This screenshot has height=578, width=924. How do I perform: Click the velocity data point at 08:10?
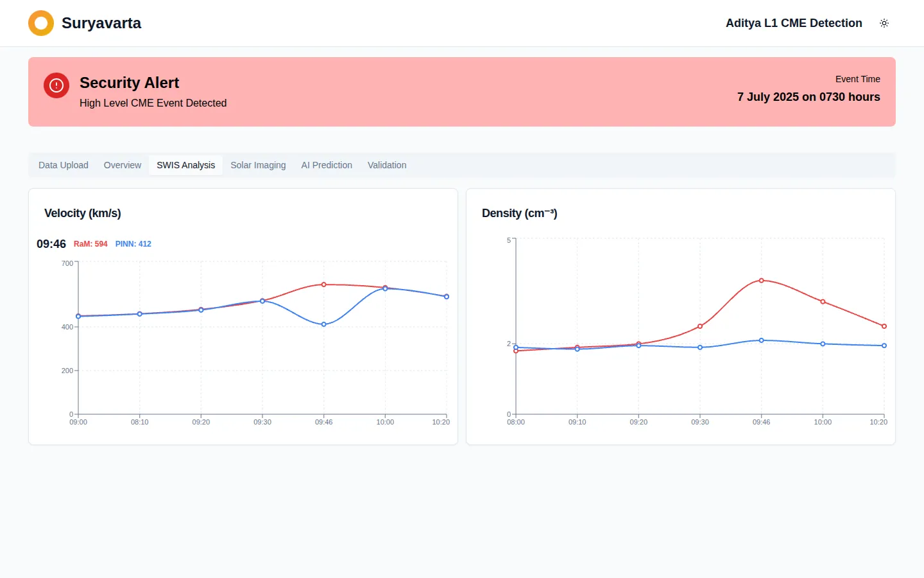click(140, 314)
